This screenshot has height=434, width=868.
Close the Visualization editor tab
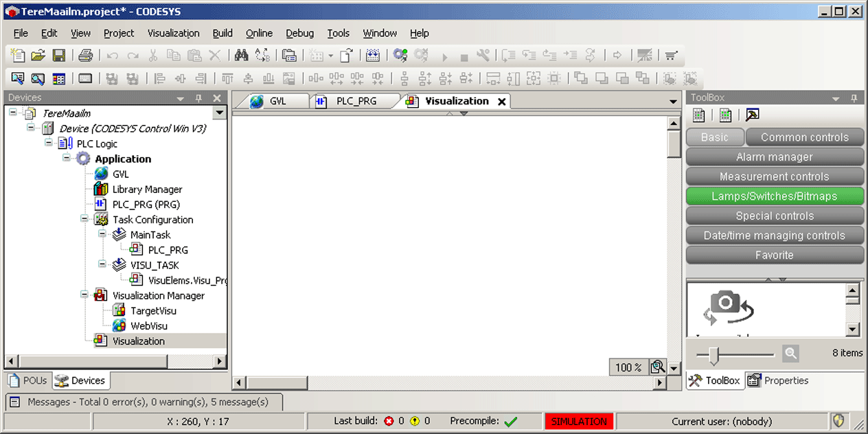click(502, 102)
